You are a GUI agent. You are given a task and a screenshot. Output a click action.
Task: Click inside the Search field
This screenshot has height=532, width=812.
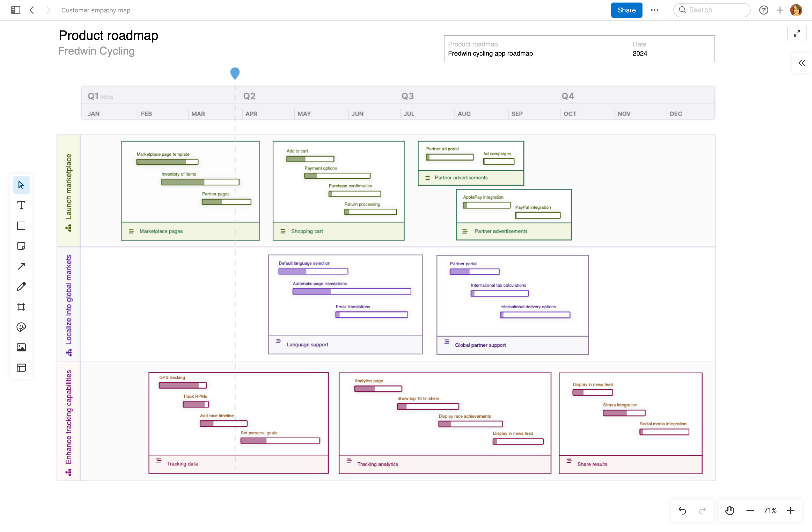point(711,10)
